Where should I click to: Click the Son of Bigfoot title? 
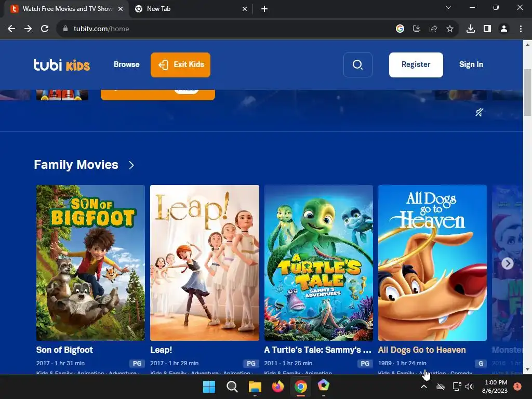[x=64, y=350]
